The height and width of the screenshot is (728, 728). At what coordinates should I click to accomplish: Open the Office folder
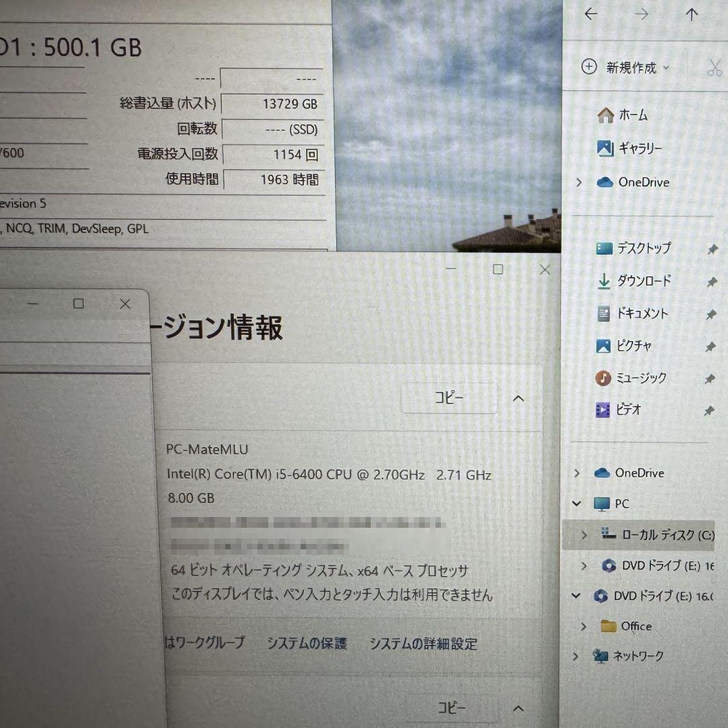[626, 626]
